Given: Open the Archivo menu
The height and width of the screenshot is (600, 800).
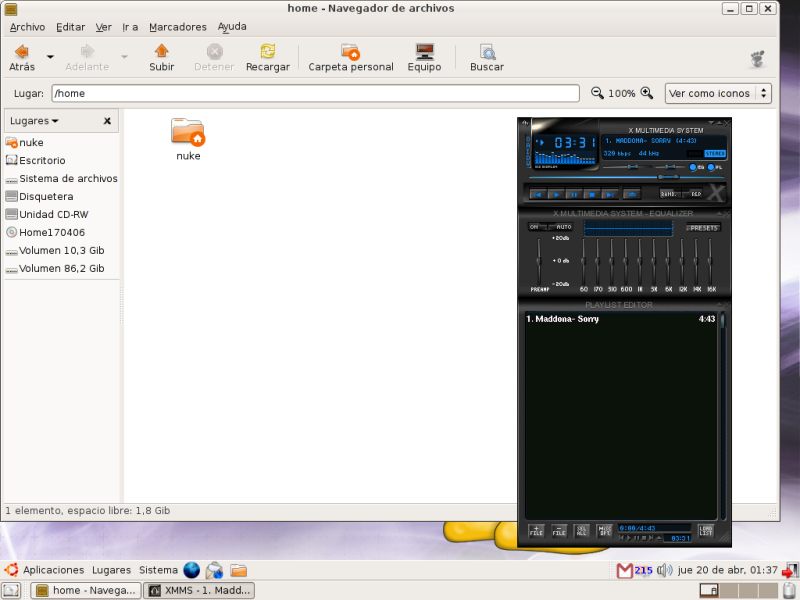Looking at the screenshot, I should (28, 27).
